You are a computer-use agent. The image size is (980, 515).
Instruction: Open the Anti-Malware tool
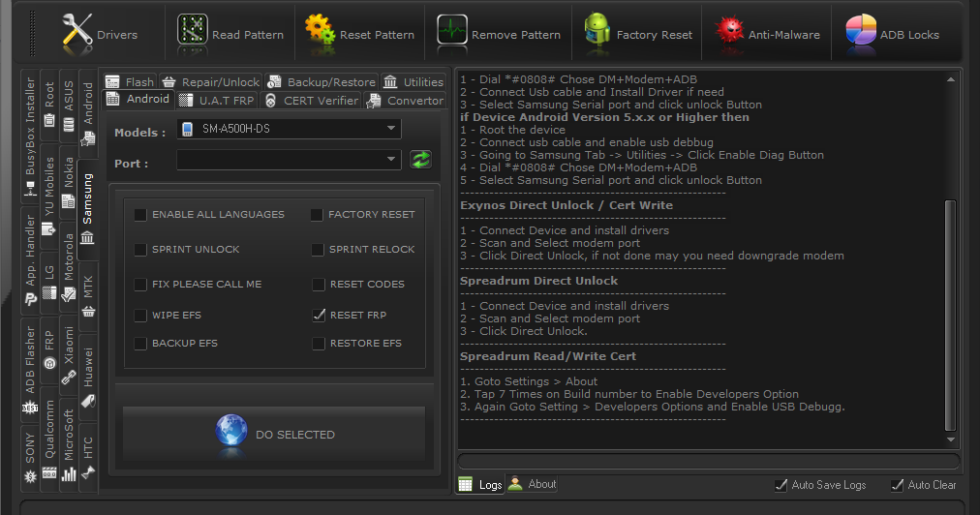[x=768, y=35]
